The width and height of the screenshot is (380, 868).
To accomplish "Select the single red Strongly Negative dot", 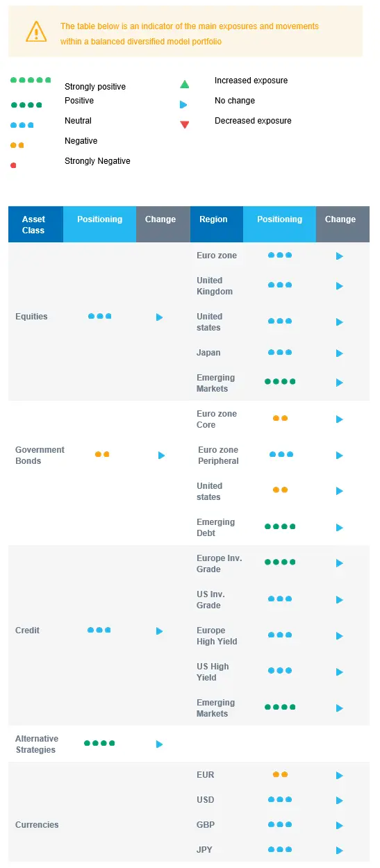I will [x=14, y=165].
